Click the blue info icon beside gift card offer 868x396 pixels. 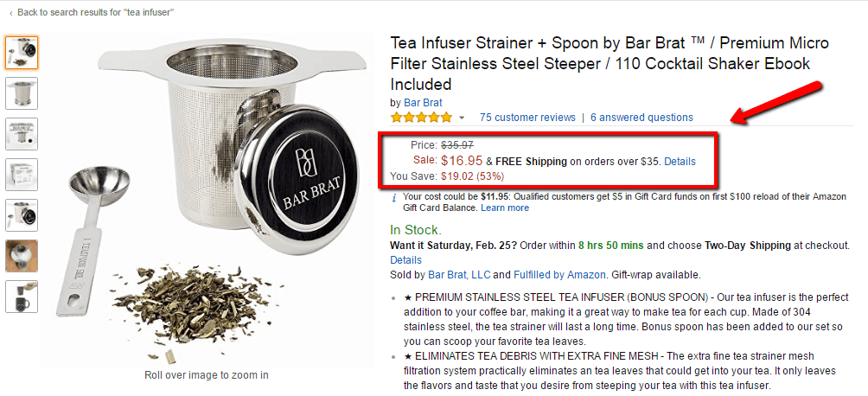(x=395, y=198)
